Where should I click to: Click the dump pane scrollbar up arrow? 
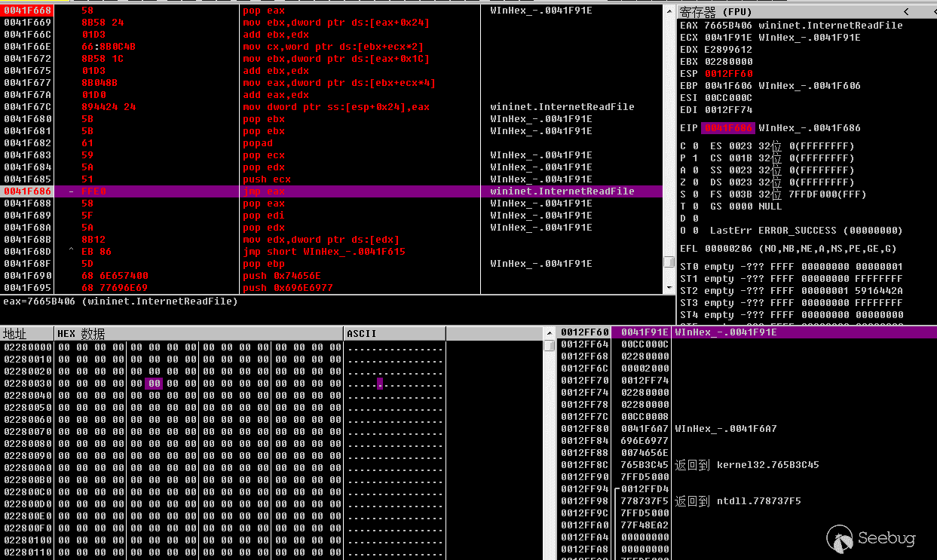coord(549,334)
